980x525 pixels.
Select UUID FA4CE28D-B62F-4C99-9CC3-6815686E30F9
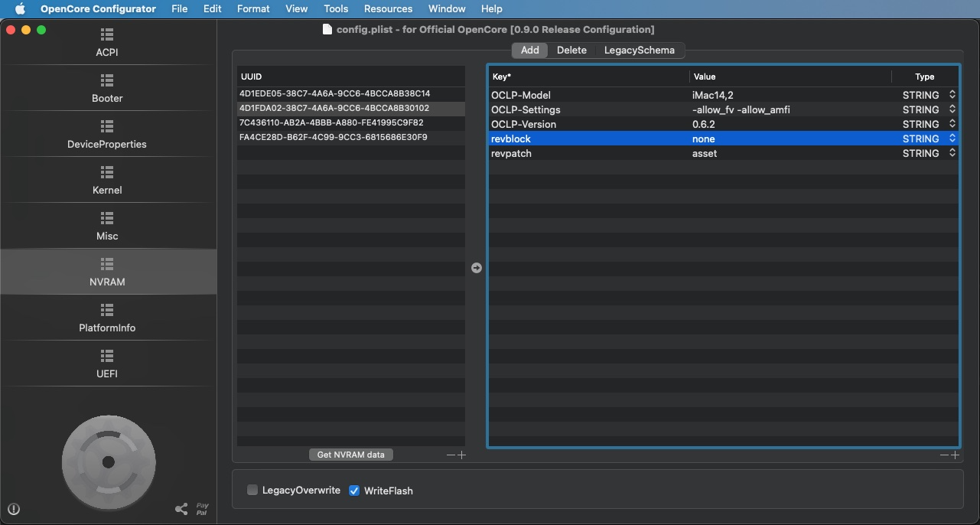(x=351, y=137)
